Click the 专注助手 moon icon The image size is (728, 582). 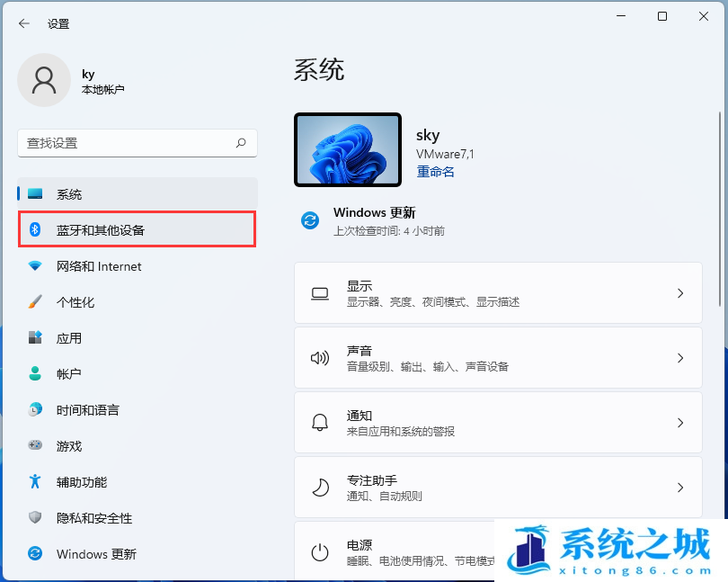point(320,488)
